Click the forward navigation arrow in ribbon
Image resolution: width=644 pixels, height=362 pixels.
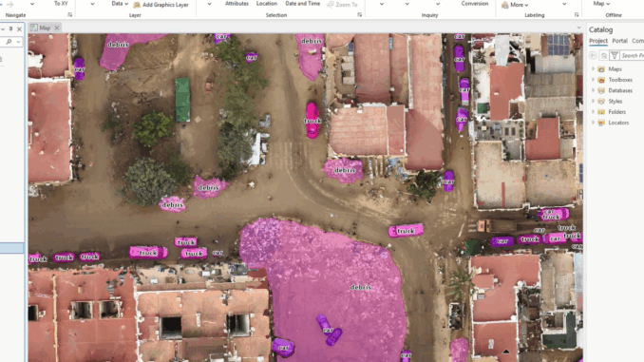pos(9,4)
